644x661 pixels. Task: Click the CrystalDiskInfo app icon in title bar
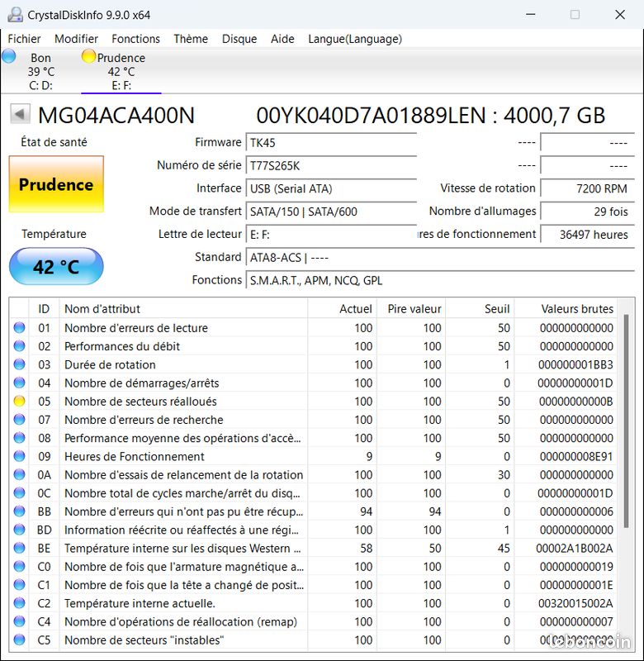15,15
